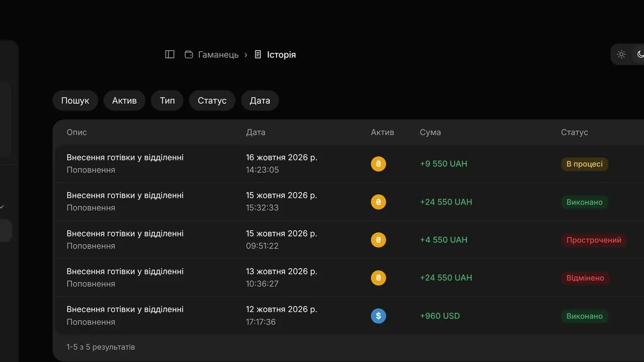Select the +9 550 UAH amount
The height and width of the screenshot is (362, 644).
pyautogui.click(x=444, y=164)
